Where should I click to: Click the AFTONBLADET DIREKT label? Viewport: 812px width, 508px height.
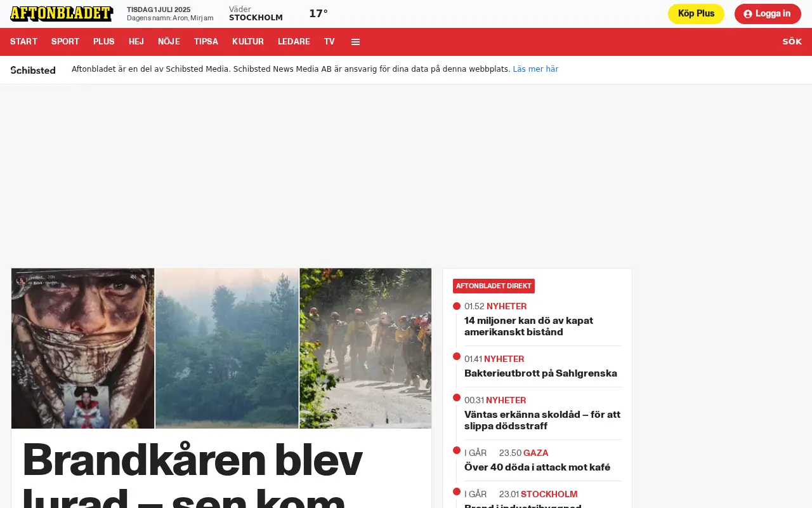point(494,286)
